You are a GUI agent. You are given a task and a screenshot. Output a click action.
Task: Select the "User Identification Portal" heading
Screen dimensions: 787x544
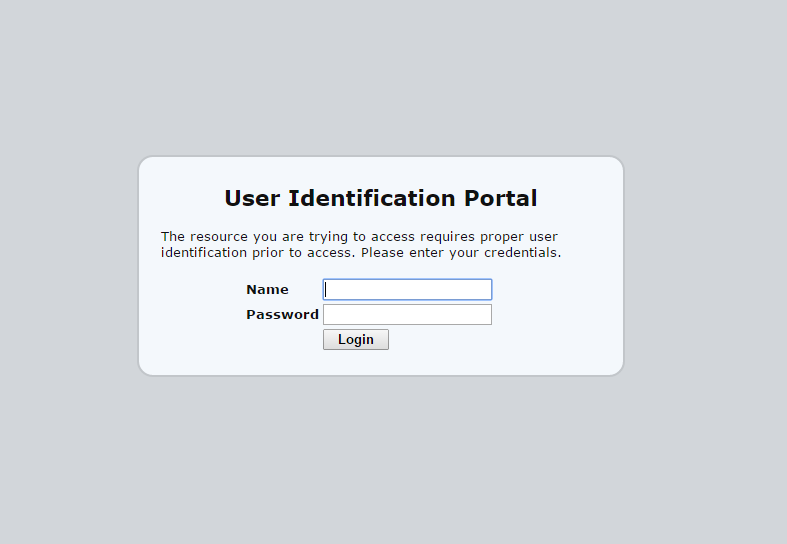click(x=380, y=198)
